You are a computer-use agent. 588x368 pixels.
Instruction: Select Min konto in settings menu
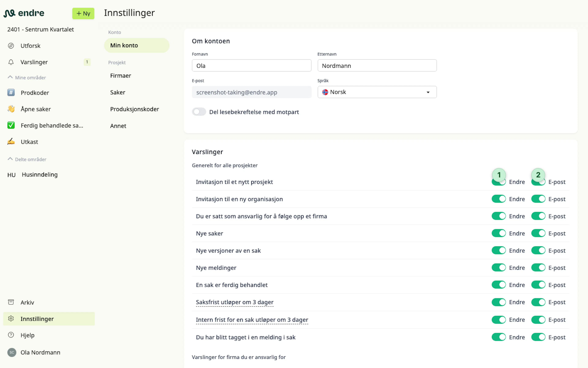pos(137,45)
